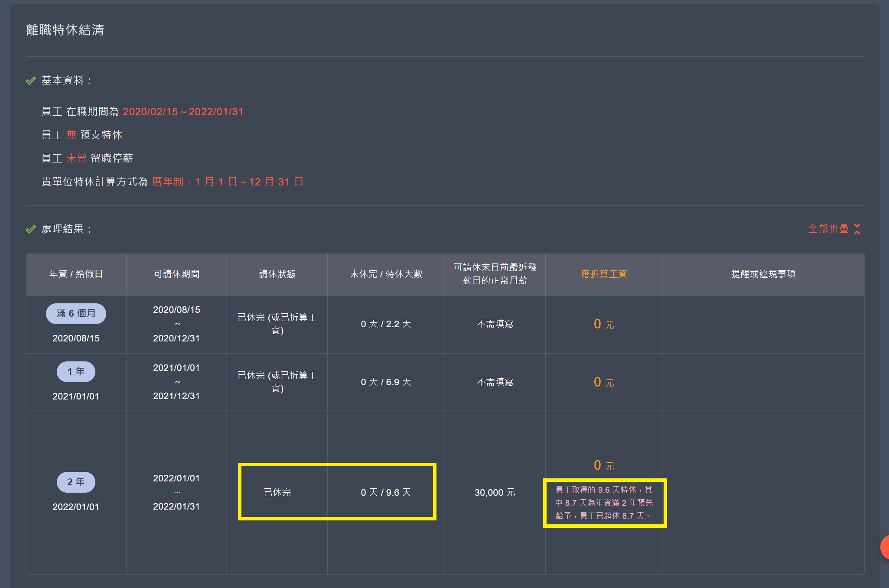
Task: Click the 已休完 status in 2 年 row
Action: pyautogui.click(x=277, y=493)
